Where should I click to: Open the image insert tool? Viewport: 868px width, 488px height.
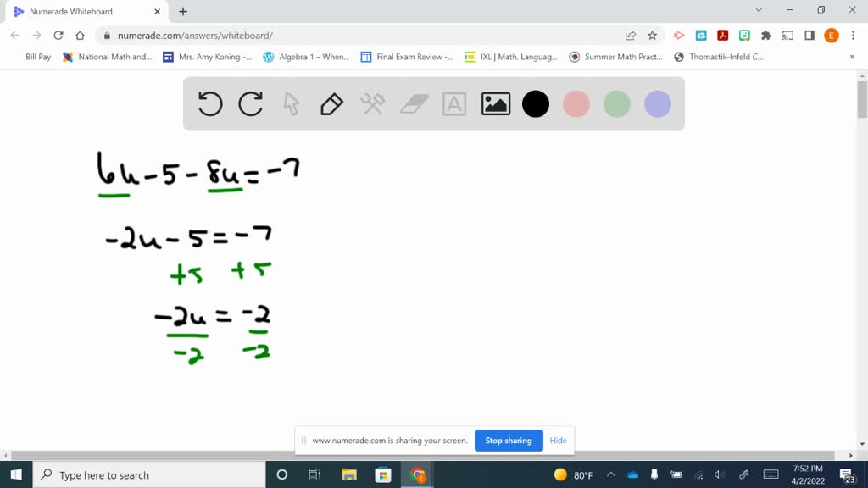pyautogui.click(x=495, y=103)
